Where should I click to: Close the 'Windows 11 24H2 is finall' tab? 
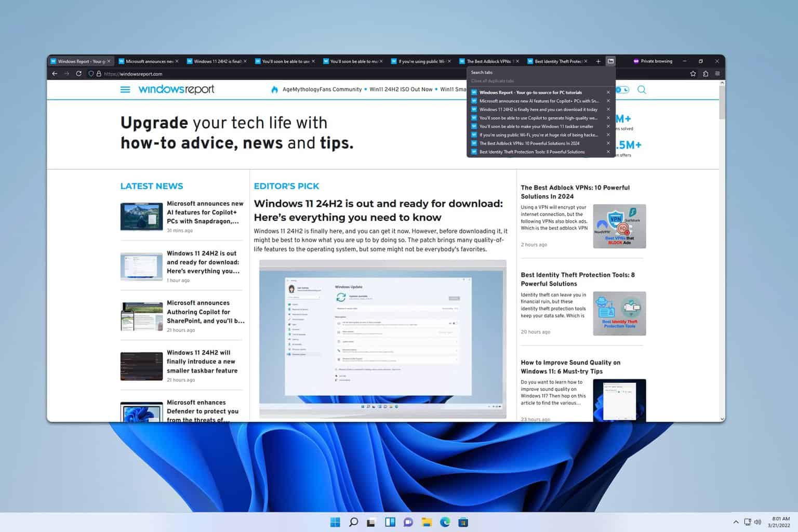tap(245, 61)
